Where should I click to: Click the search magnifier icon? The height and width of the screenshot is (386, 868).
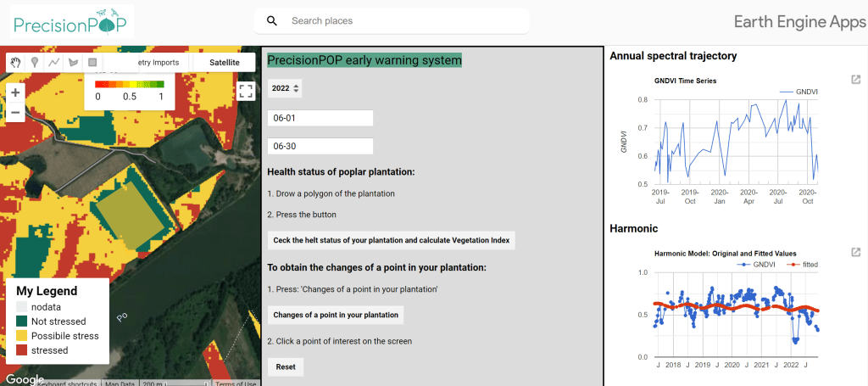(x=272, y=21)
